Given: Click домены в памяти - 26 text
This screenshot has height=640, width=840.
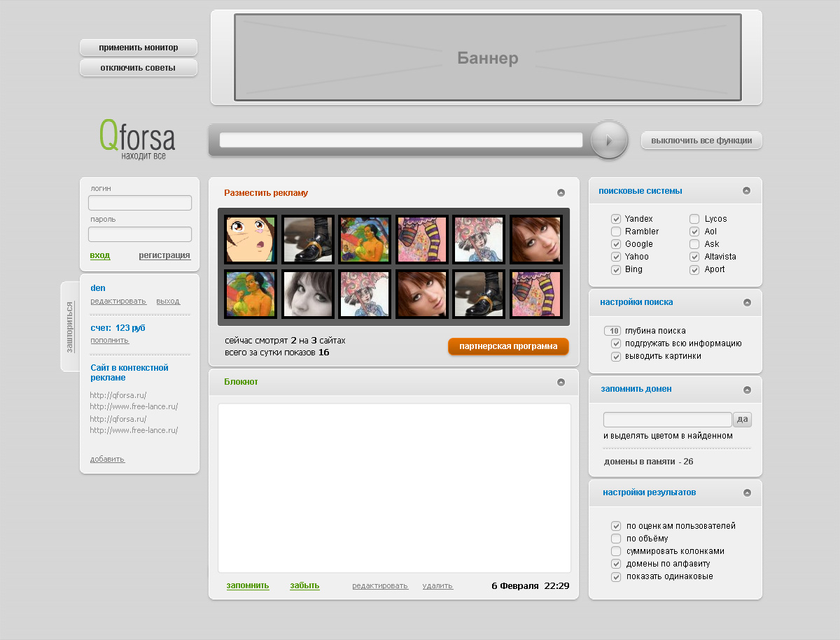Looking at the screenshot, I should tap(649, 462).
